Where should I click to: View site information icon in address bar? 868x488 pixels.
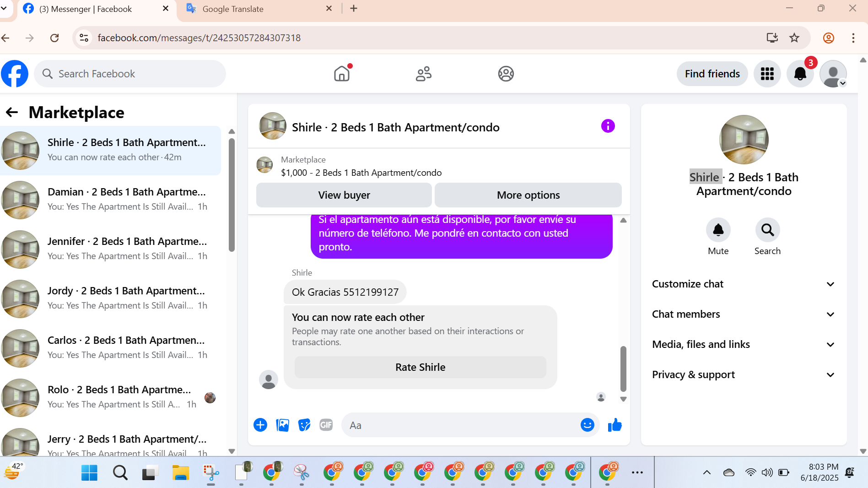pyautogui.click(x=84, y=38)
